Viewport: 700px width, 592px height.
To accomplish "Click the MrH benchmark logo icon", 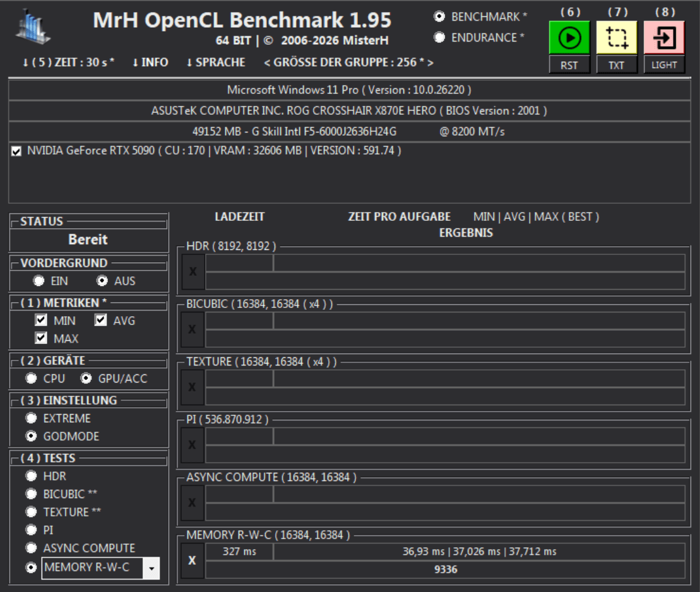I will click(x=33, y=28).
